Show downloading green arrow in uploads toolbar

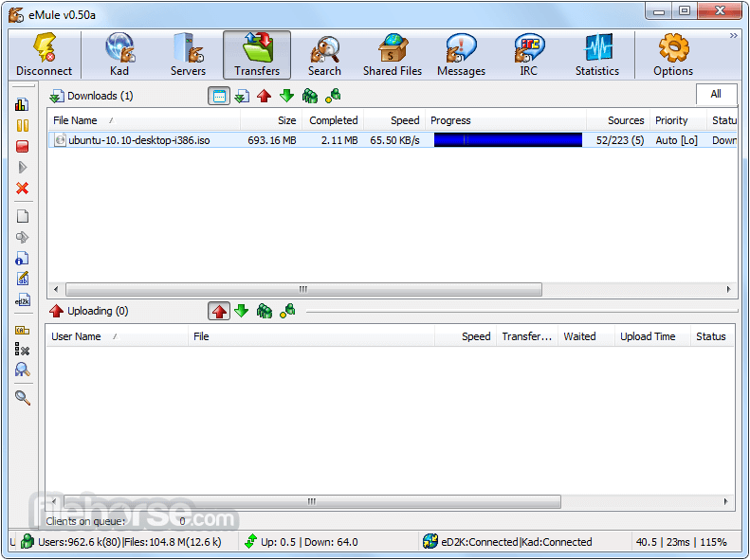pos(242,311)
